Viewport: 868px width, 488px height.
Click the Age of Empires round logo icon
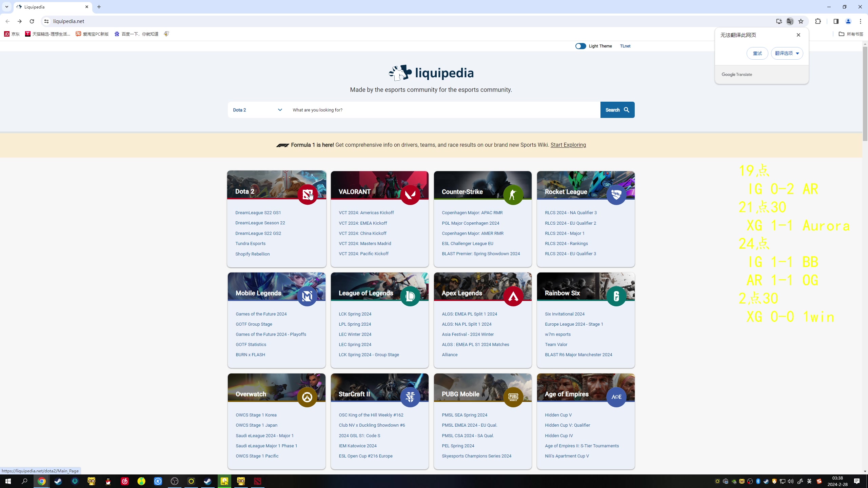click(x=616, y=397)
